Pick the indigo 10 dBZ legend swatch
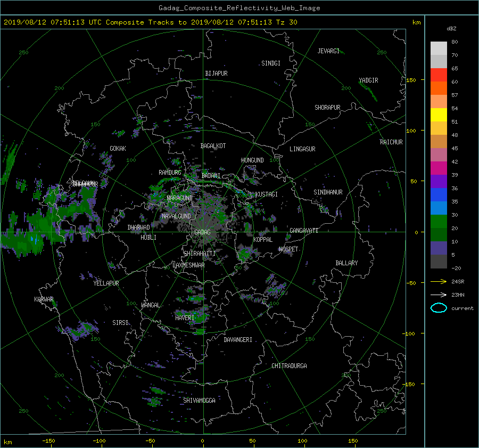The image size is (479, 448). [x=439, y=248]
